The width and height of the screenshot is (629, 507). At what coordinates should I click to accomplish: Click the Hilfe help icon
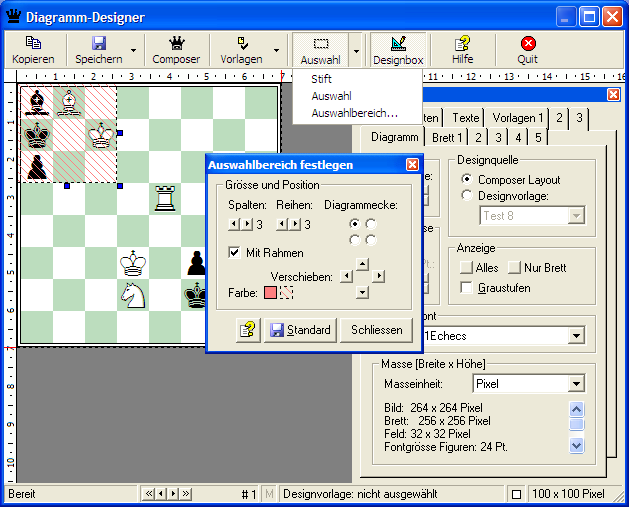pos(462,44)
